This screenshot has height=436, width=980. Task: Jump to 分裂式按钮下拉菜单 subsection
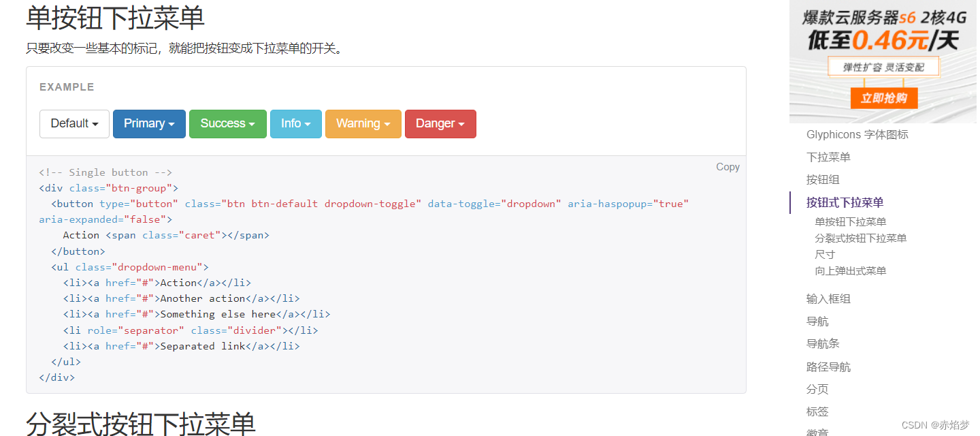tap(860, 238)
